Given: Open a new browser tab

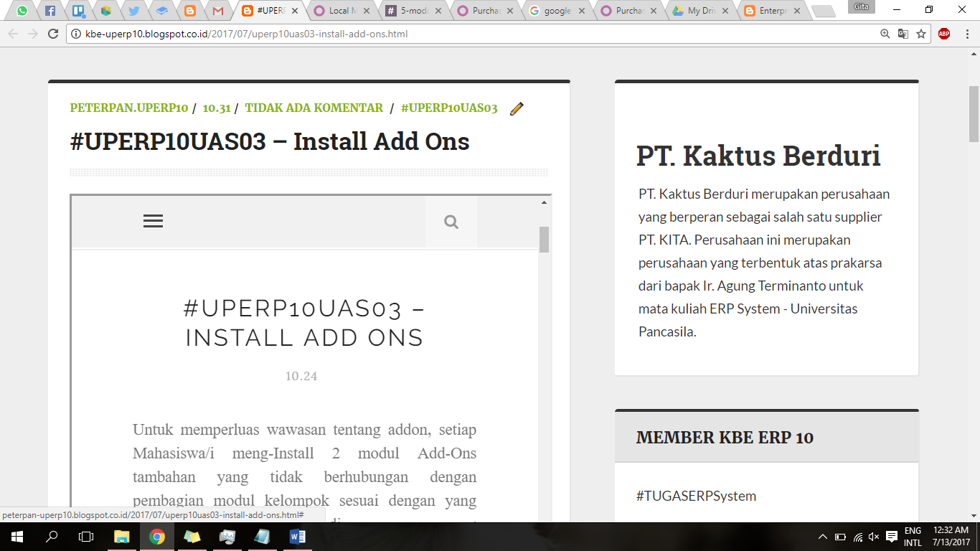Looking at the screenshot, I should click(x=823, y=11).
